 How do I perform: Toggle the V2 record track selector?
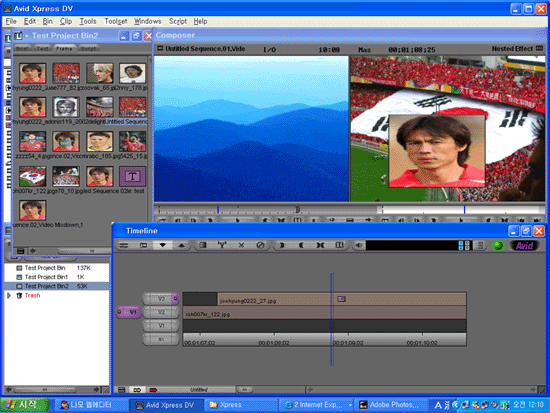[x=161, y=312]
